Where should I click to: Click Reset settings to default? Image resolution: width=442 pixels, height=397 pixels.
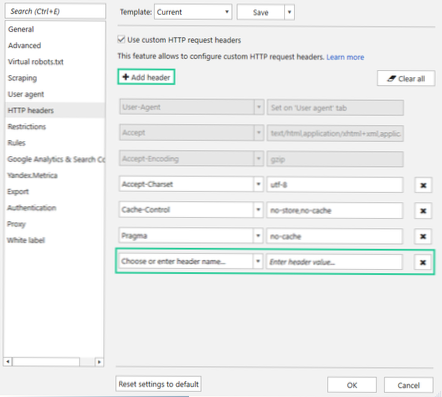pyautogui.click(x=158, y=384)
